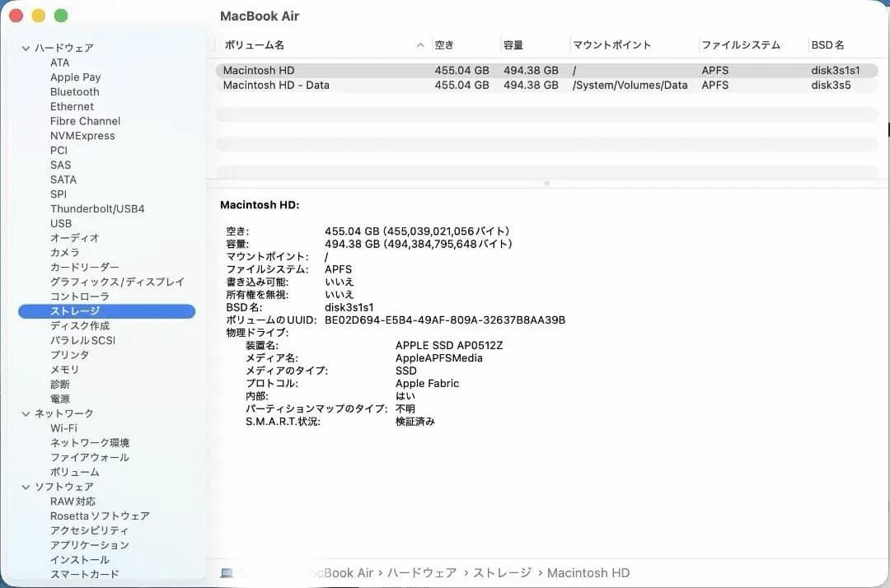View Wi-Fi details

(65, 427)
